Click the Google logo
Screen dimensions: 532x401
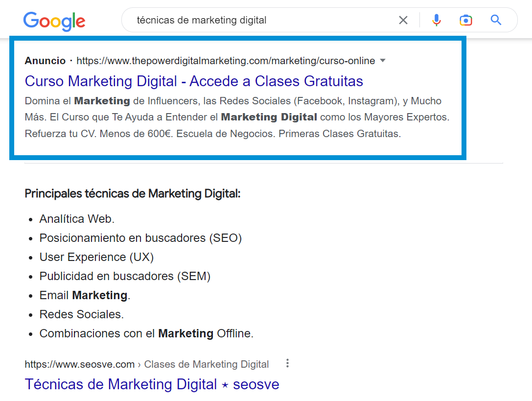coord(54,21)
